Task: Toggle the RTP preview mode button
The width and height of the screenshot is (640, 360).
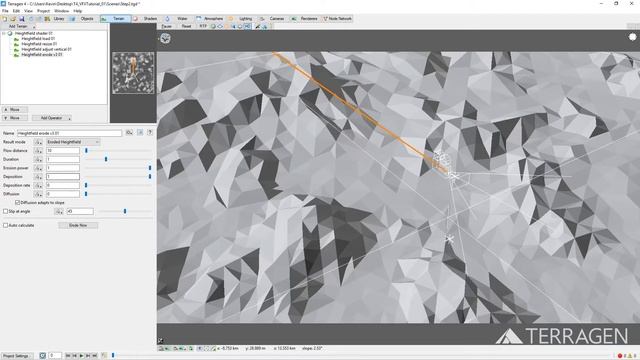Action: [203, 26]
